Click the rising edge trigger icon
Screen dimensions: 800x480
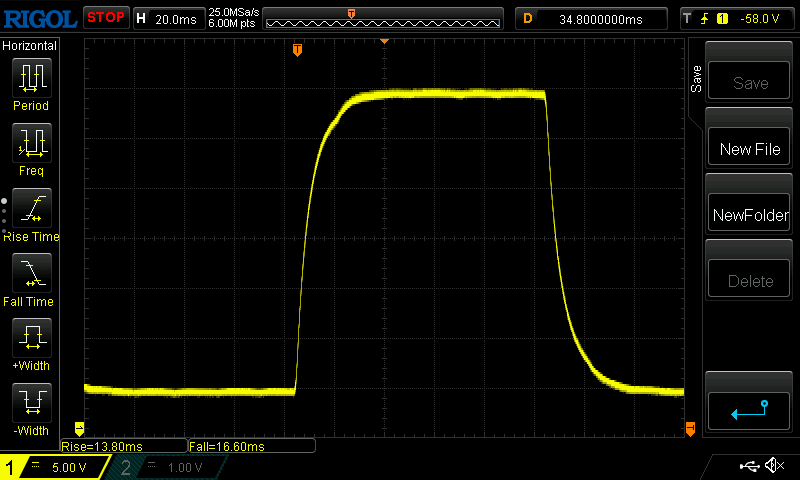(x=704, y=19)
